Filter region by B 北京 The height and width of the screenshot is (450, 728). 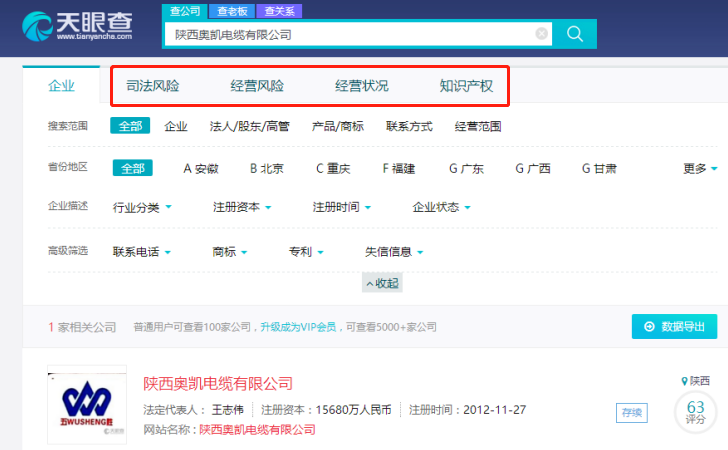(266, 169)
